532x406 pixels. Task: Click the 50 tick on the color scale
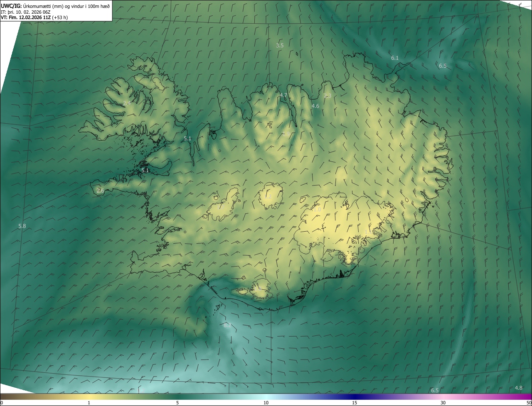(x=529, y=403)
